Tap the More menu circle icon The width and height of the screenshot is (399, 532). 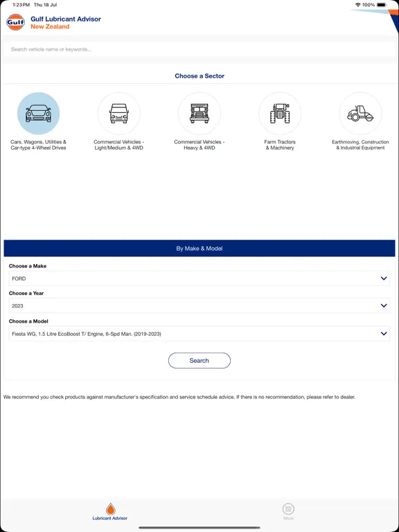pyautogui.click(x=288, y=509)
